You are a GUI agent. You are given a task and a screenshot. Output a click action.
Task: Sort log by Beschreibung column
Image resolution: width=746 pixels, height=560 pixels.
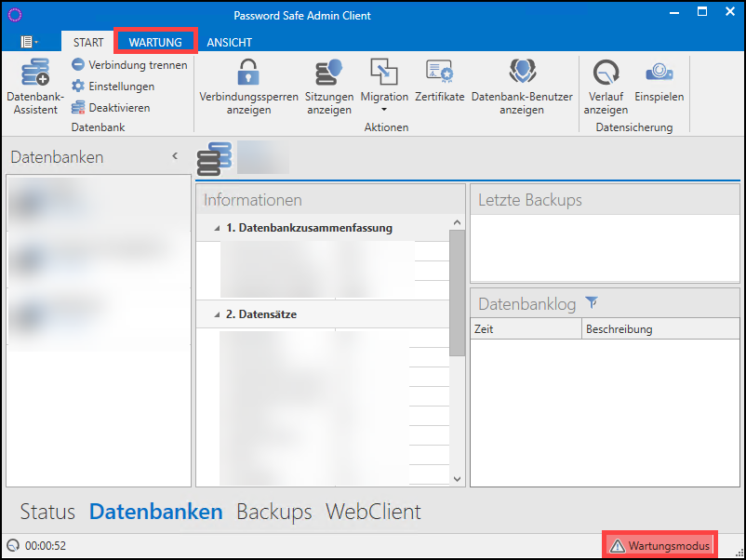[x=660, y=328]
